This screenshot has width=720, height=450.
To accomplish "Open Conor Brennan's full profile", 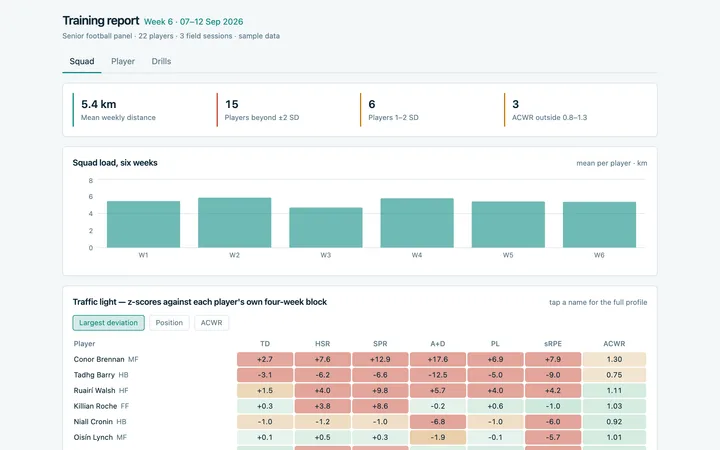I will tap(99, 360).
